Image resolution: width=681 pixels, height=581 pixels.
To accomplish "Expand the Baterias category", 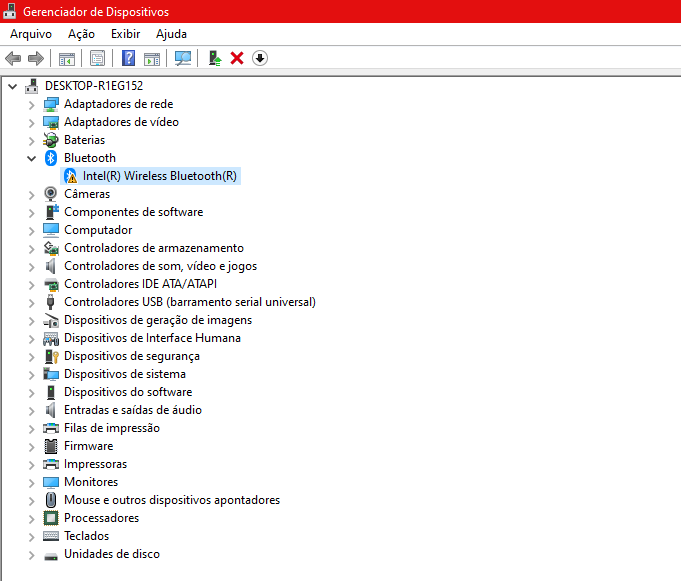I will (31, 141).
